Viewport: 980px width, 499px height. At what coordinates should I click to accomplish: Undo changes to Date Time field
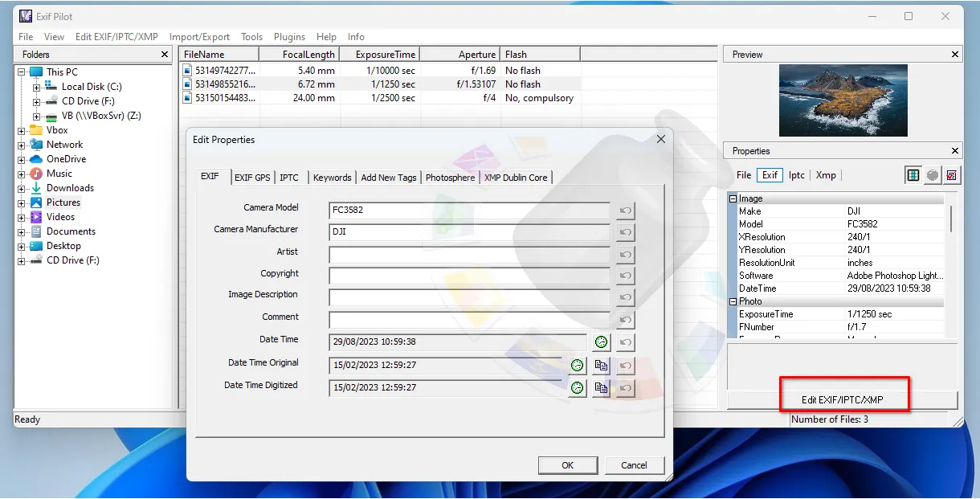pos(626,342)
